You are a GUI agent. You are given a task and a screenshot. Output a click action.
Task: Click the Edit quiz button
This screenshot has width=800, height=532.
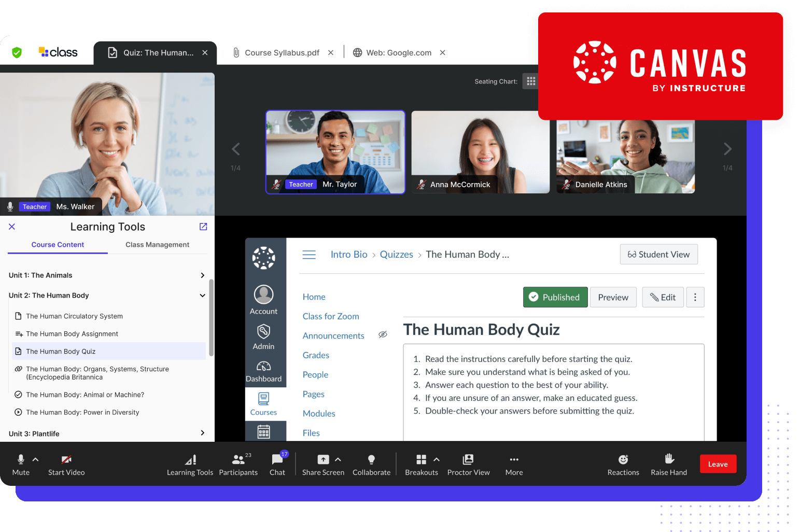click(x=663, y=297)
